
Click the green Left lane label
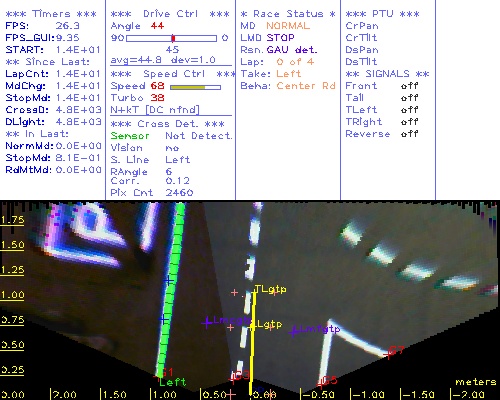(x=172, y=382)
